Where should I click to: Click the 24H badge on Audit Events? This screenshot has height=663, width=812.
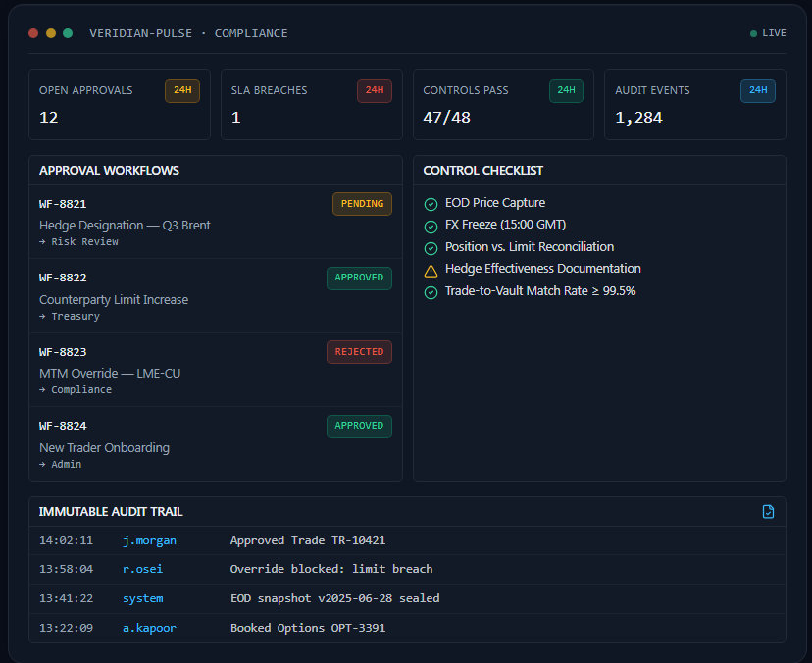[758, 90]
